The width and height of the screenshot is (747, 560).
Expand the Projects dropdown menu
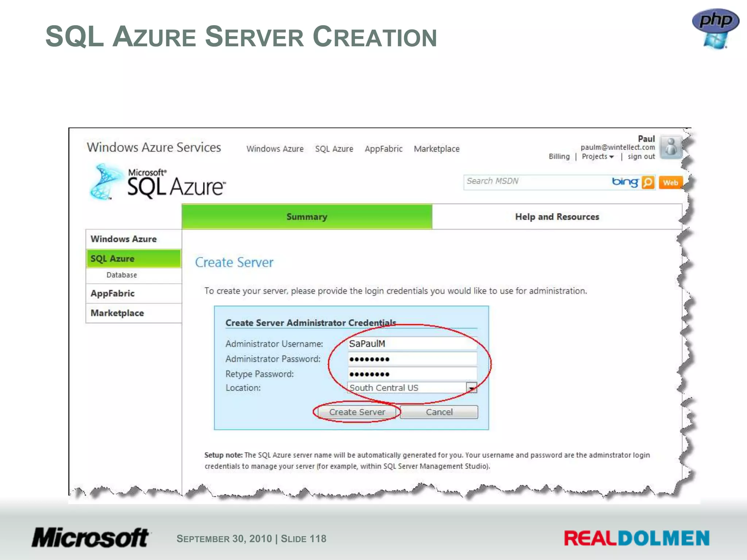coord(598,156)
